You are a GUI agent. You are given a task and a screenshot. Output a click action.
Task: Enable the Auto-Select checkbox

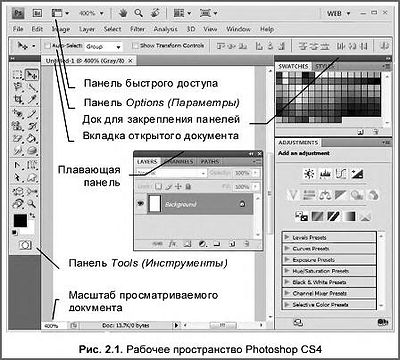tap(48, 46)
